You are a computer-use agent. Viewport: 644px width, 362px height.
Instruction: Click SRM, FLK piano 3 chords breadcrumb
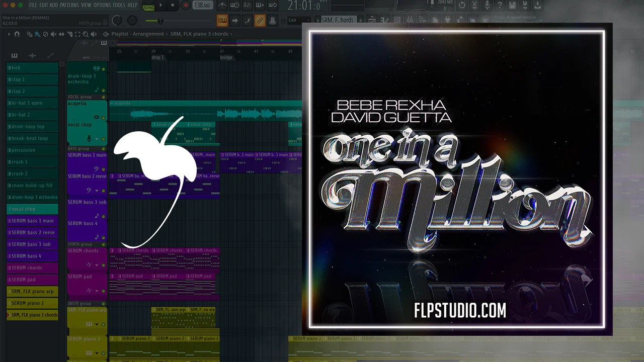pyautogui.click(x=199, y=34)
